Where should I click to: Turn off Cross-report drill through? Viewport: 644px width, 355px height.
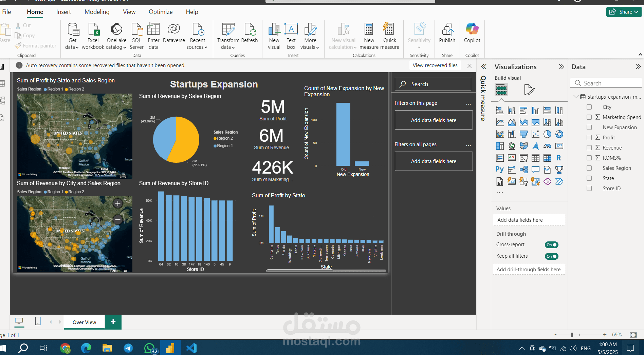tap(551, 245)
